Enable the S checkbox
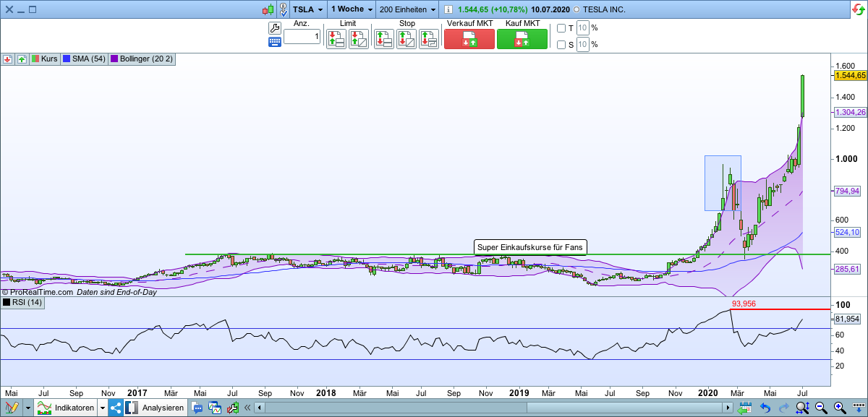This screenshot has height=417, width=868. point(561,44)
